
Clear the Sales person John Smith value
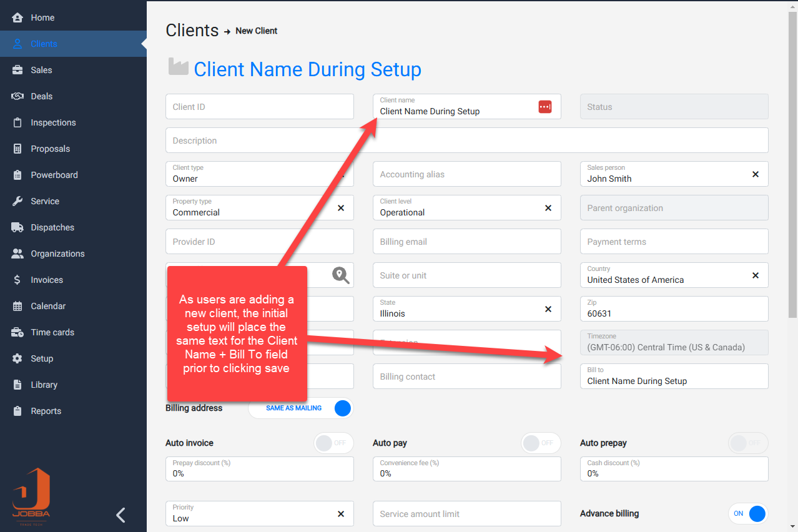(x=755, y=174)
